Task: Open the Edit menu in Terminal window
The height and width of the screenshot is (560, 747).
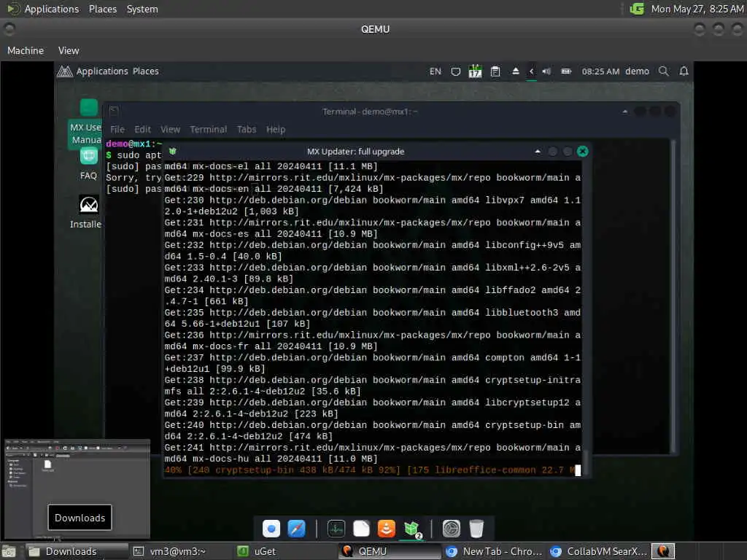Action: (x=142, y=130)
